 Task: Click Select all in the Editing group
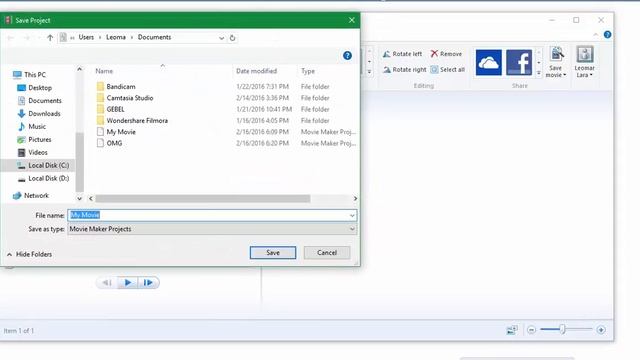(448, 70)
